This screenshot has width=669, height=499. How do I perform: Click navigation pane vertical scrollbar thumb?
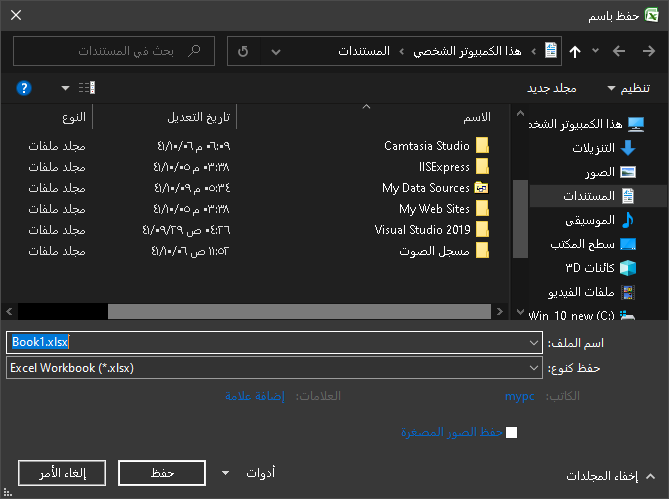pos(520,219)
